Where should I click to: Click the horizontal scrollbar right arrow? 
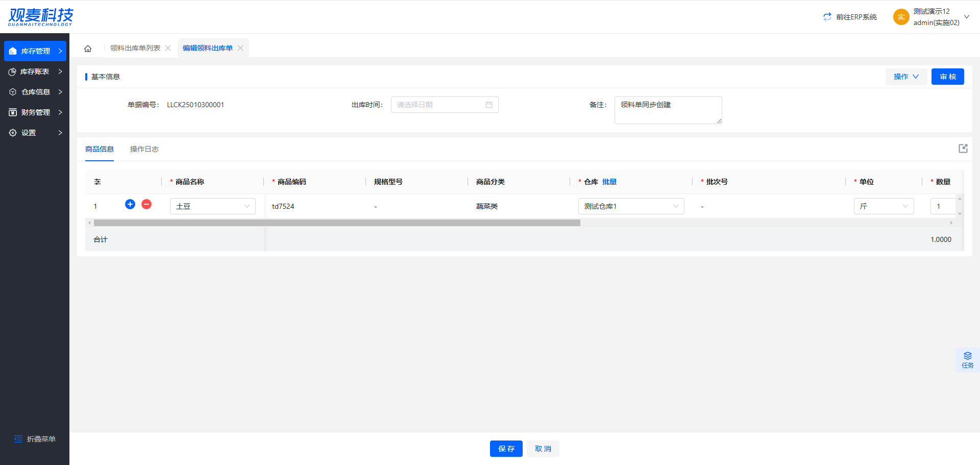(x=951, y=223)
